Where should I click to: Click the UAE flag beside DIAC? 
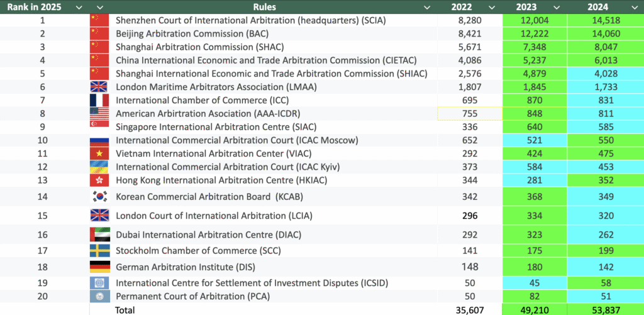pyautogui.click(x=99, y=235)
